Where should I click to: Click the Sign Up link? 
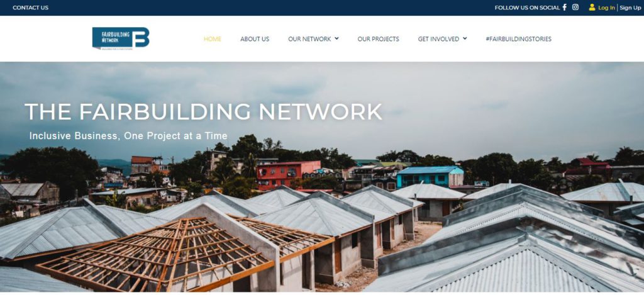click(x=630, y=8)
